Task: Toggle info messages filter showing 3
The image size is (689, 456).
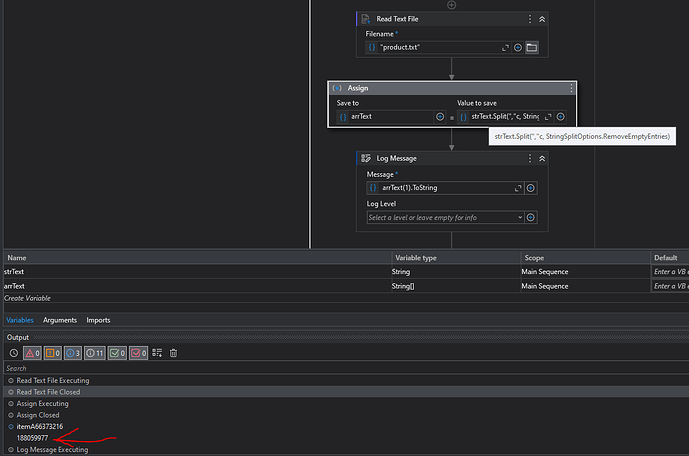Action: pos(73,353)
